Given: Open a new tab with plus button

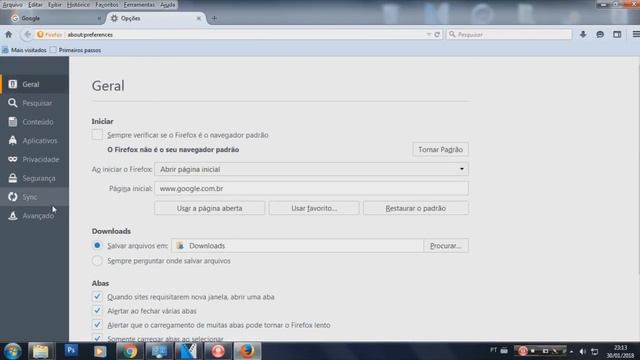Looking at the screenshot, I should (x=214, y=18).
